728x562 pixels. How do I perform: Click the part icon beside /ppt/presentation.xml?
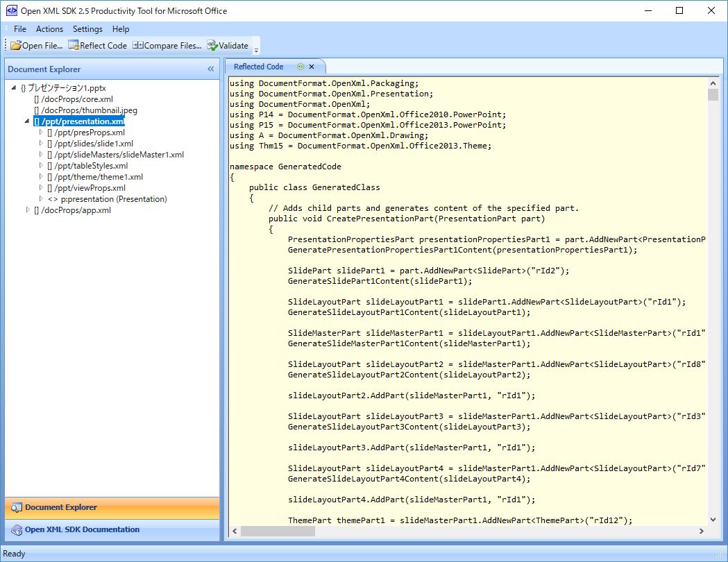click(37, 121)
